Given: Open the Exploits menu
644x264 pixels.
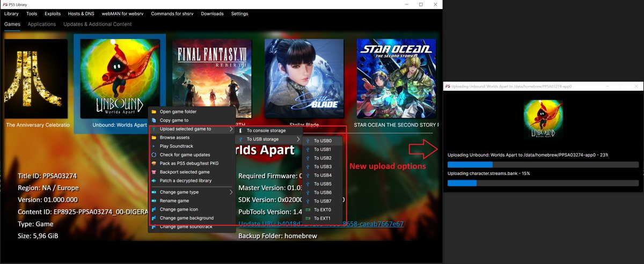Looking at the screenshot, I should [52, 13].
